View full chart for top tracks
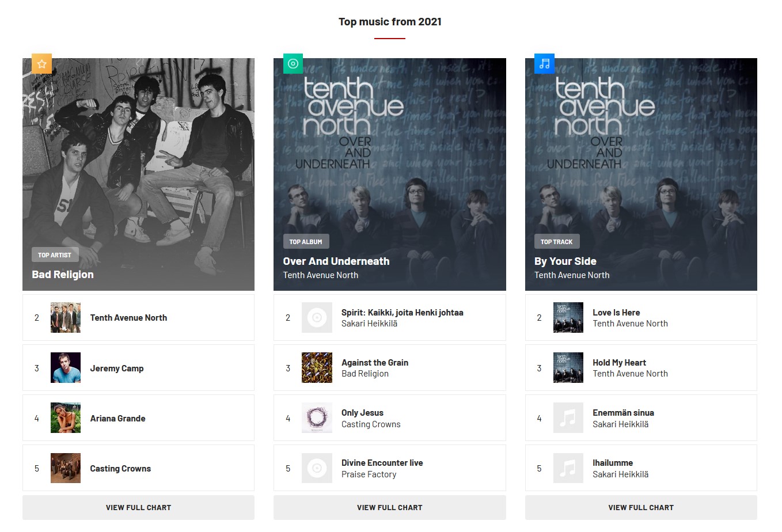The image size is (782, 532). [x=641, y=508]
